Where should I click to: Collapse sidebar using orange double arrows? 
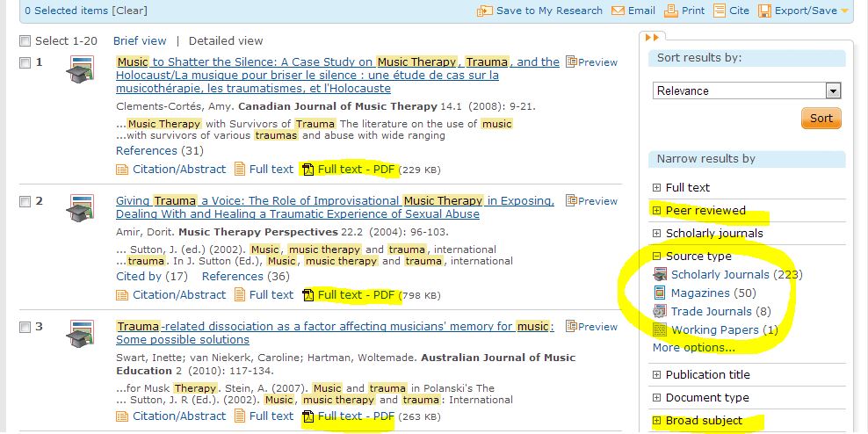tap(653, 37)
